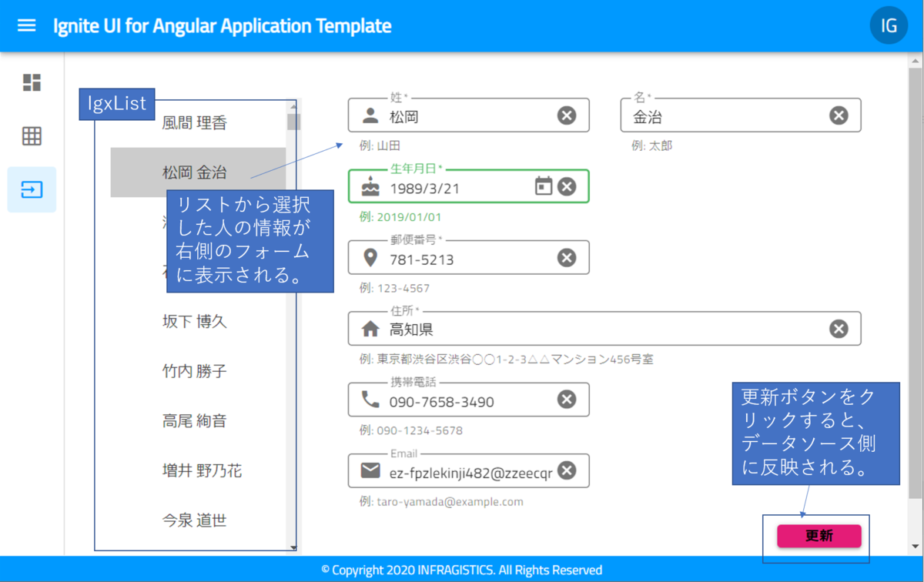Click the list scrollbar down arrow
The image size is (924, 582).
click(x=293, y=547)
